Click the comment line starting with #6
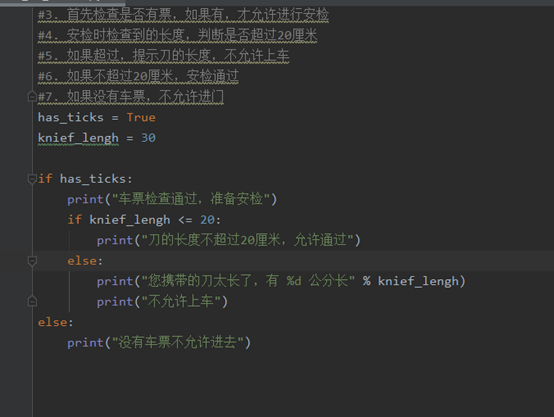Screen dimensions: 554x417 coord(138,76)
